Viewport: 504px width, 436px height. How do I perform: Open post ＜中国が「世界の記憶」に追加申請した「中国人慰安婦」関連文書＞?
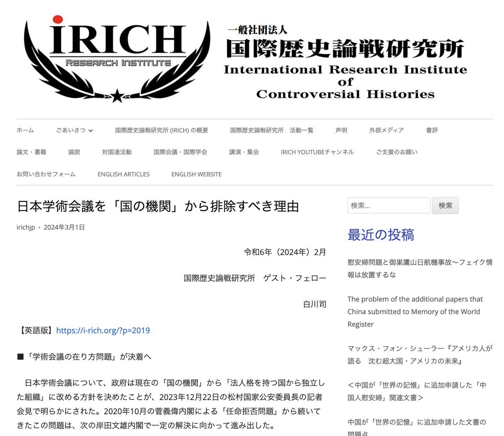(417, 391)
